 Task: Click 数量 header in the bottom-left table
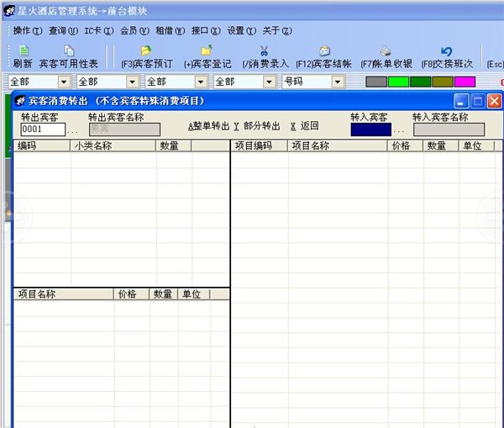pyautogui.click(x=163, y=294)
